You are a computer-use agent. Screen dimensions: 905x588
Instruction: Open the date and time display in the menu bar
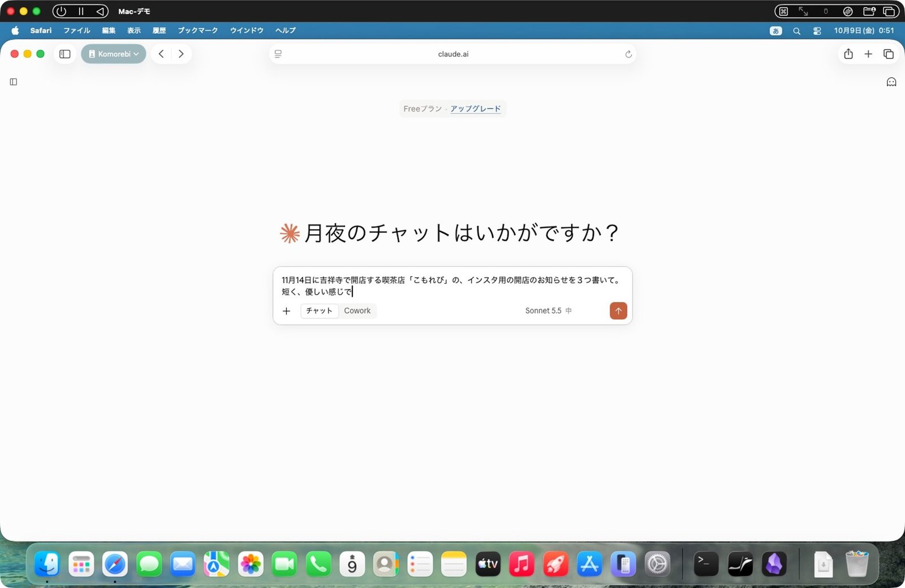coord(864,31)
